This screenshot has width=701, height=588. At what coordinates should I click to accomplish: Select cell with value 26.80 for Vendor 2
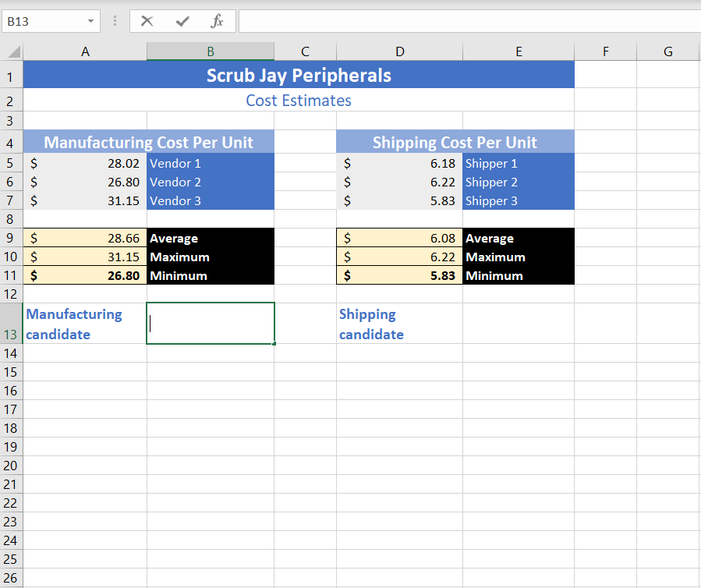point(85,182)
